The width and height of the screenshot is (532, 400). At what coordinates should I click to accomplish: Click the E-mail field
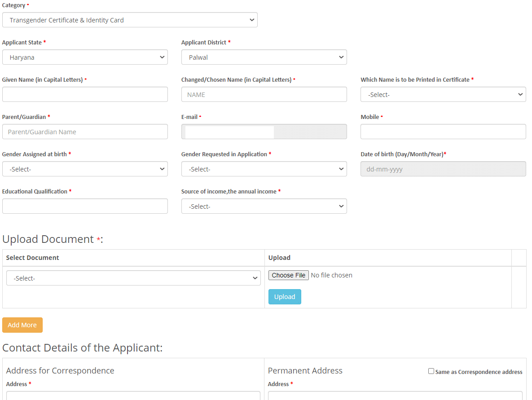(x=264, y=132)
